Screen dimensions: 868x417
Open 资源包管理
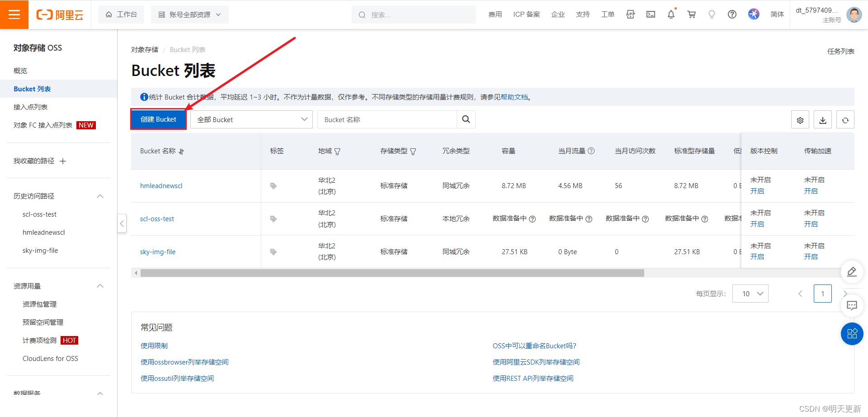click(39, 304)
